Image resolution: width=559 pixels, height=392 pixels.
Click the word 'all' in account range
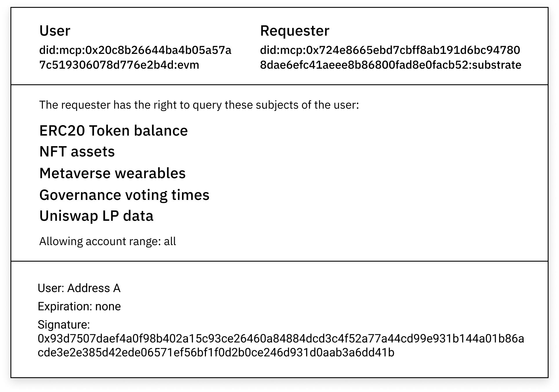(170, 241)
